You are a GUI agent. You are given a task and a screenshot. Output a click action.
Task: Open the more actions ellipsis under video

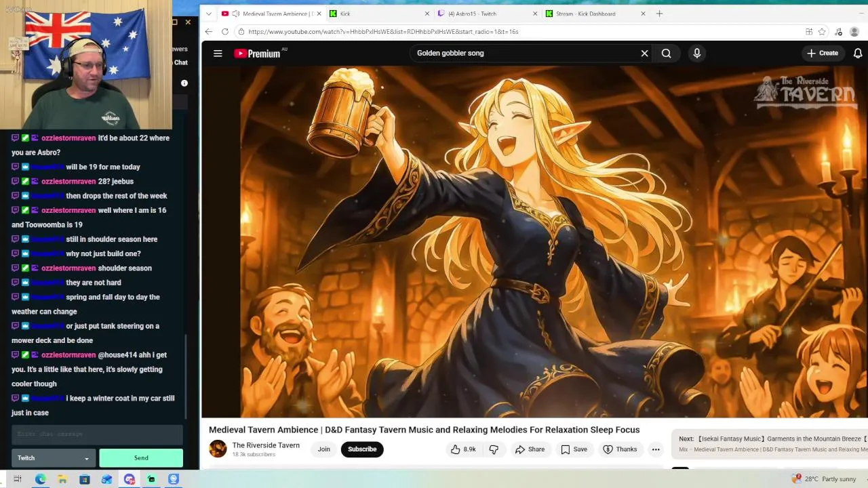pyautogui.click(x=655, y=449)
